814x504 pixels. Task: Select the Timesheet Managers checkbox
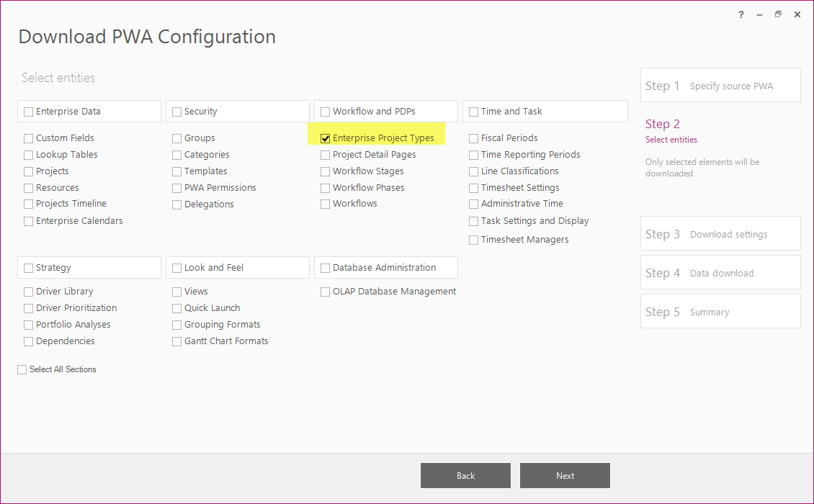[473, 240]
